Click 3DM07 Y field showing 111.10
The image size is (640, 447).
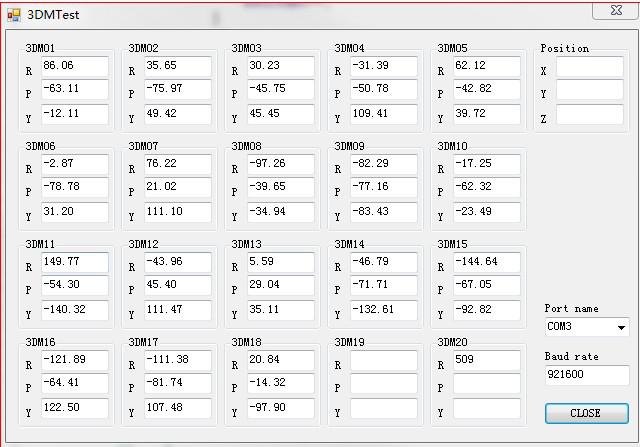click(x=178, y=212)
